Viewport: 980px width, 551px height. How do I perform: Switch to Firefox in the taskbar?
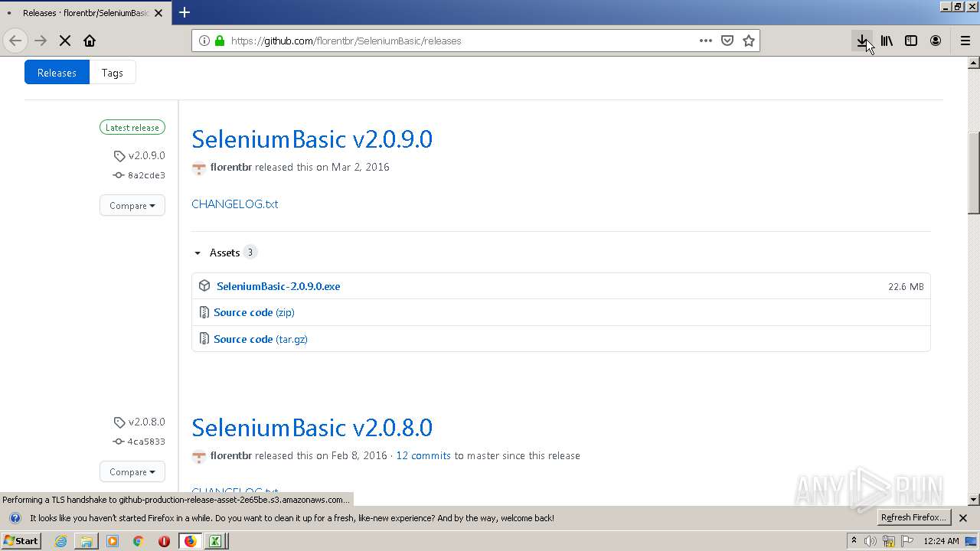(x=190, y=541)
